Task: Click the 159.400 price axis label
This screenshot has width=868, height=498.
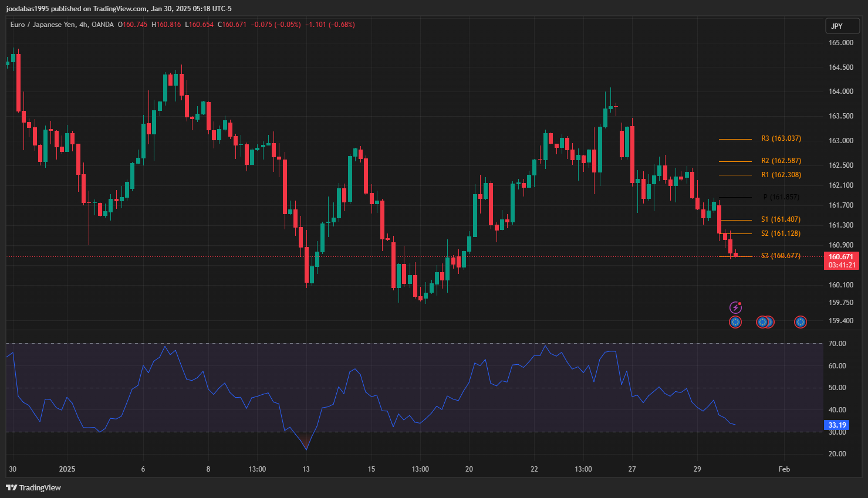Action: [x=841, y=321]
